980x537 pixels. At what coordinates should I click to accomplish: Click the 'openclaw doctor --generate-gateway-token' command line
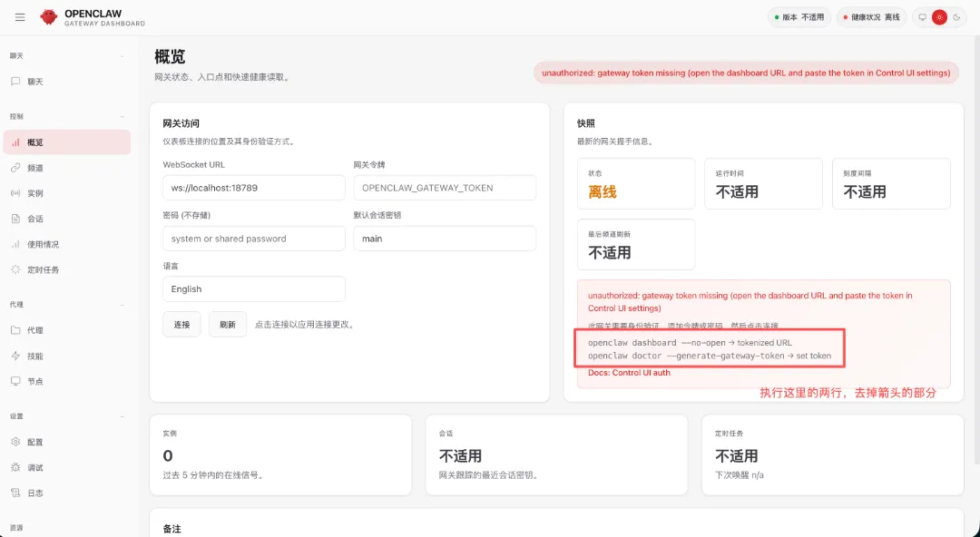[x=686, y=356]
